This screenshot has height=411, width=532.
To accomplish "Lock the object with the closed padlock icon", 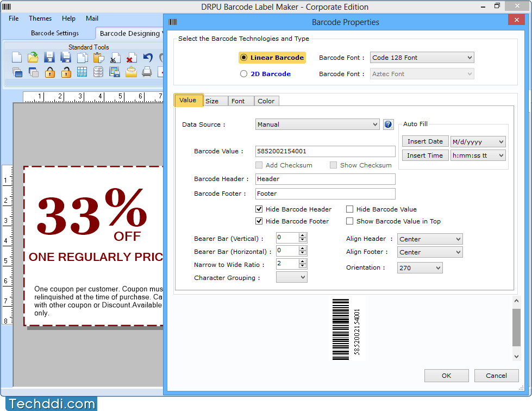I will 50,72.
